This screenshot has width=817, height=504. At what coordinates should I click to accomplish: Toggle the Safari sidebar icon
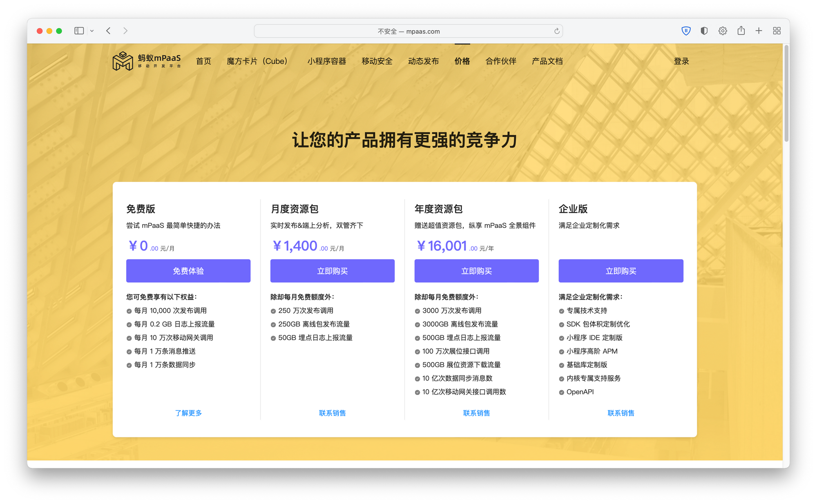pos(79,31)
